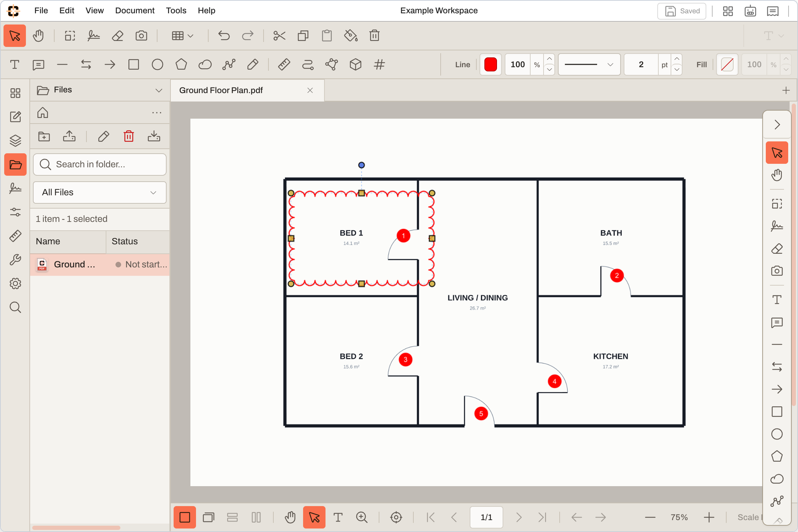Click the Undo arrow
Screen dimensions: 798x532
(x=224, y=36)
